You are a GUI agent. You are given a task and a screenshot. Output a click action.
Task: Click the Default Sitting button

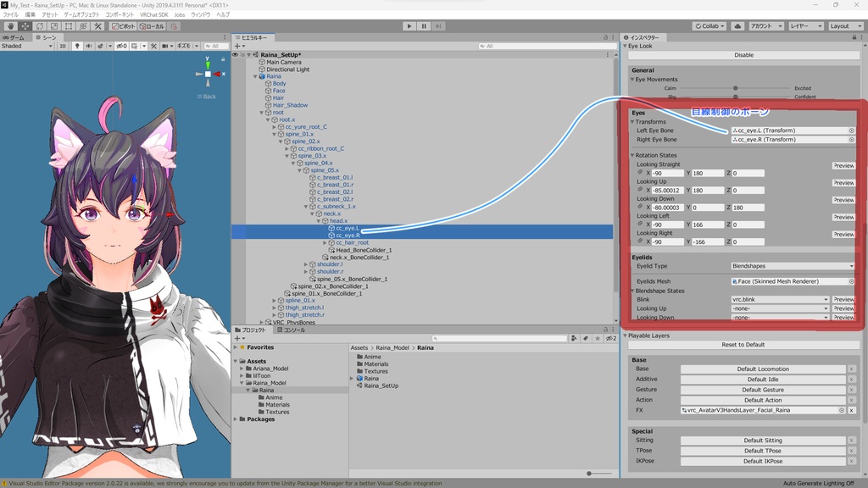(763, 441)
